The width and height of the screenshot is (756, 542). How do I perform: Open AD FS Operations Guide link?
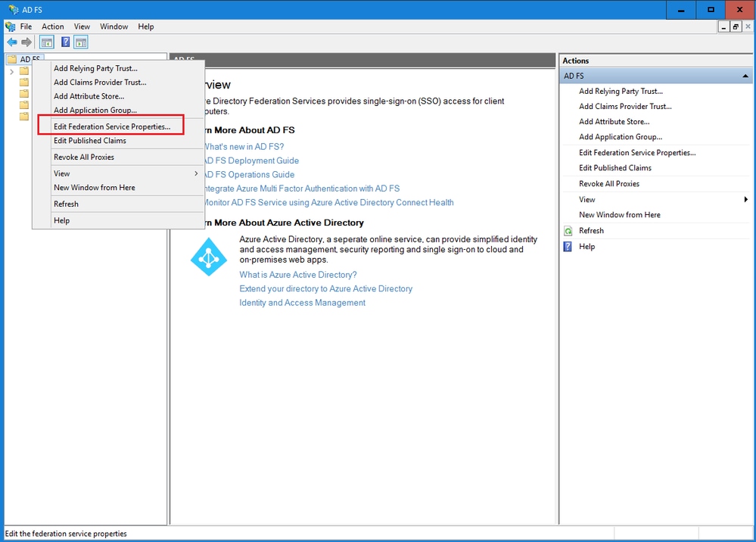[x=249, y=175]
